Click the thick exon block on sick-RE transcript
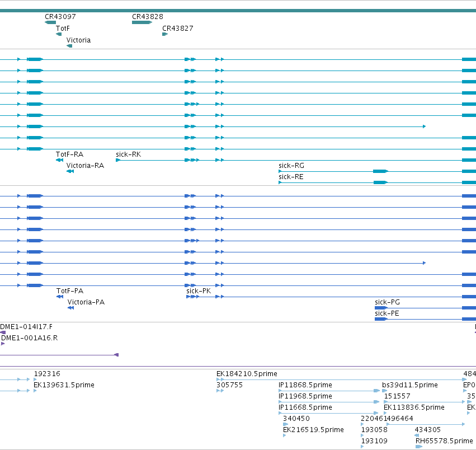Screen dimensions: 476x450 (x=381, y=182)
